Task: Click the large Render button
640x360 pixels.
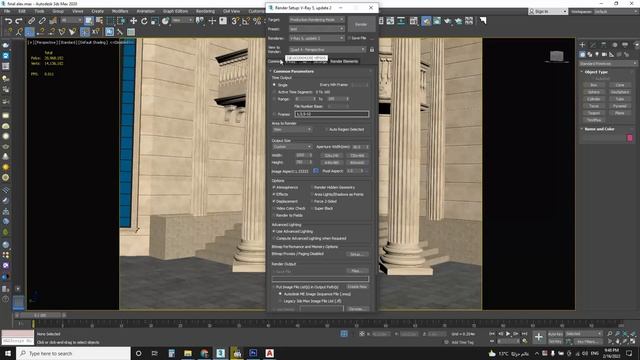Action: click(361, 24)
